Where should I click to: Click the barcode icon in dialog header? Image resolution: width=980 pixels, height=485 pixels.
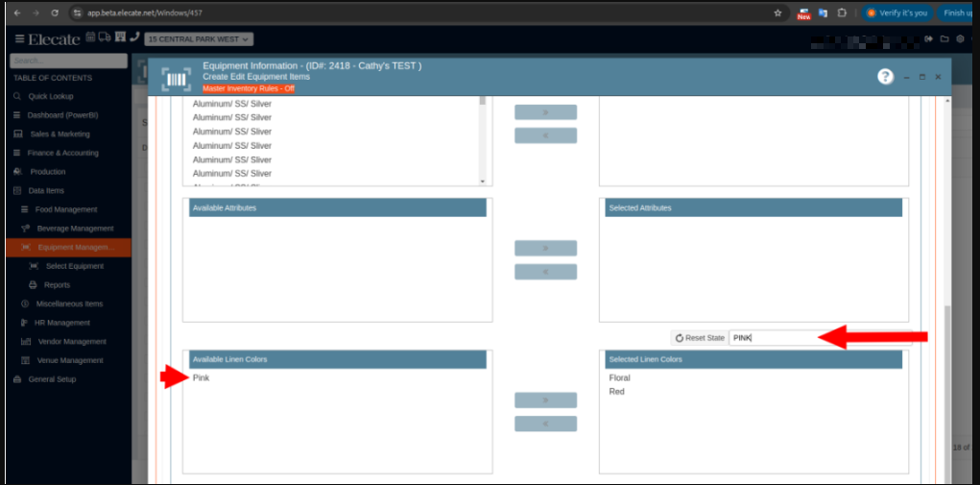coord(176,79)
